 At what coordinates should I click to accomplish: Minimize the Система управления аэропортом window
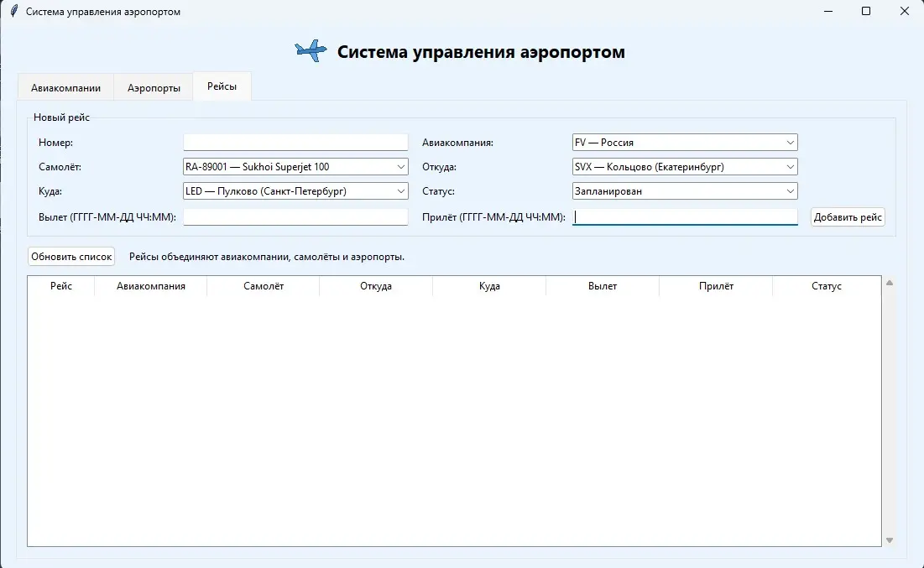[828, 11]
